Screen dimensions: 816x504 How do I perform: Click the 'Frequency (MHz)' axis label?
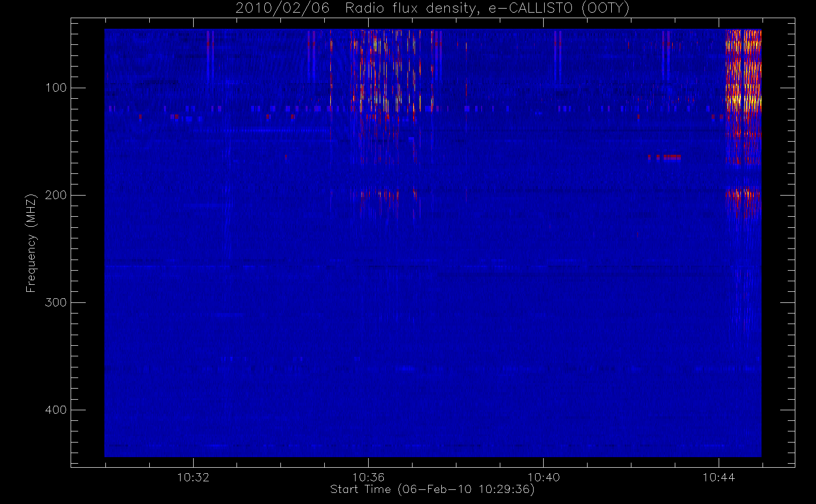[x=31, y=243]
